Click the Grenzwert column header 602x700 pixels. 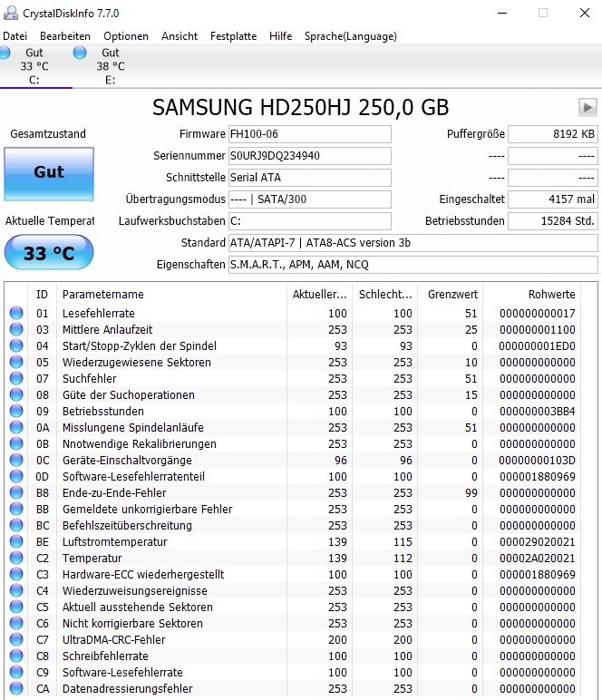(451, 294)
